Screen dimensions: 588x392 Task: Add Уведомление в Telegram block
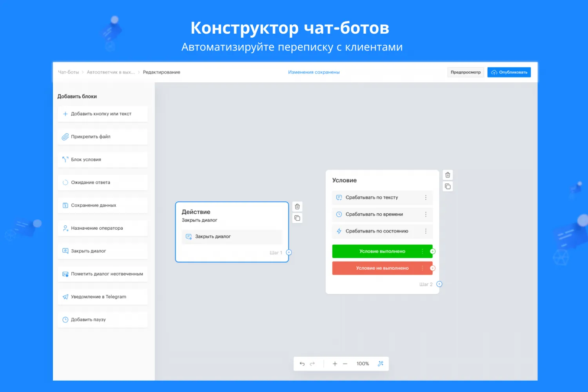point(102,297)
